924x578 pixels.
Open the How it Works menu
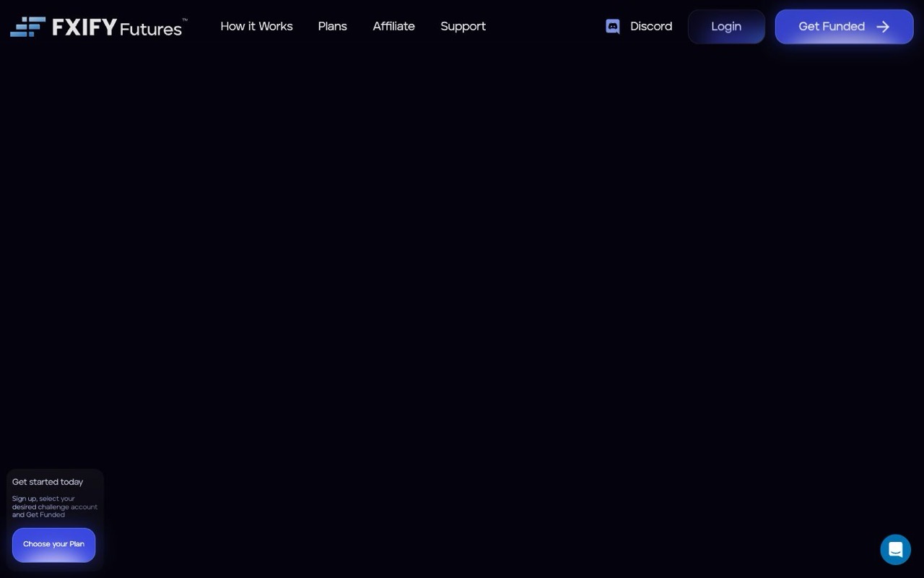[256, 27]
